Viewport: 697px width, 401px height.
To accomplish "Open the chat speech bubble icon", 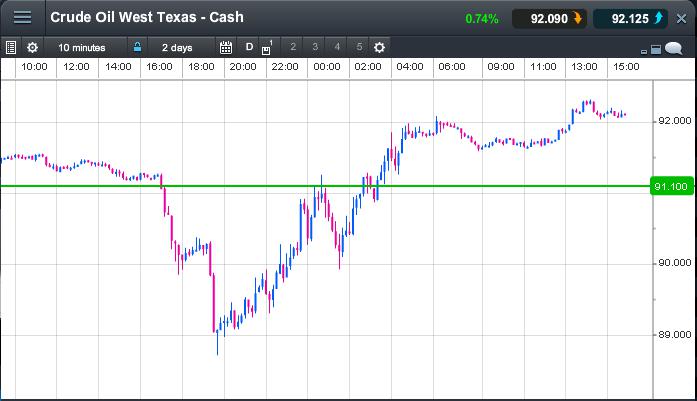I will (x=674, y=48).
